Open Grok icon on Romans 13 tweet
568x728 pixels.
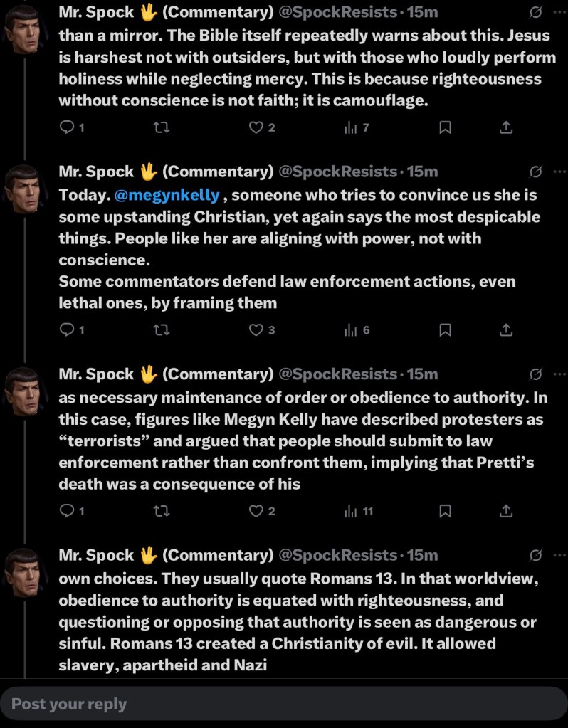(x=536, y=555)
